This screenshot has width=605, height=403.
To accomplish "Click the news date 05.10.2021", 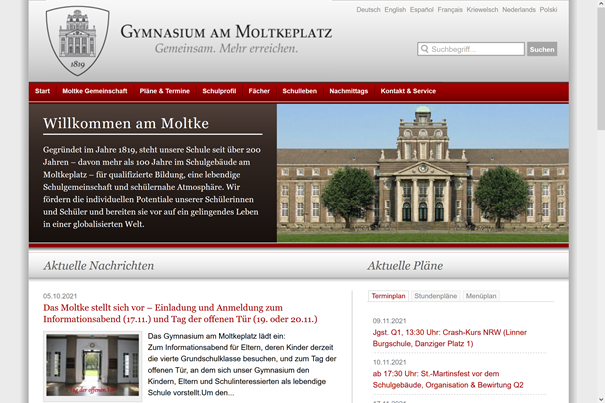I will 60,296.
